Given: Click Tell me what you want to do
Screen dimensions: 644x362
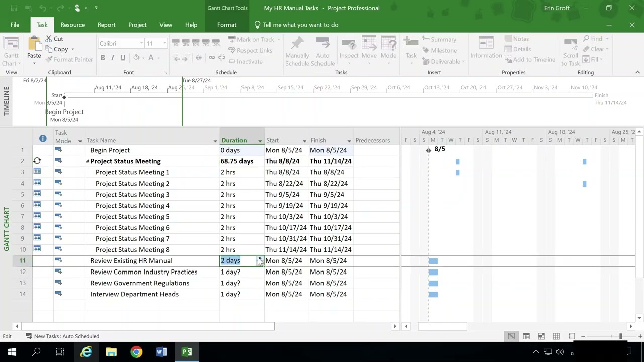Looking at the screenshot, I should click(296, 25).
